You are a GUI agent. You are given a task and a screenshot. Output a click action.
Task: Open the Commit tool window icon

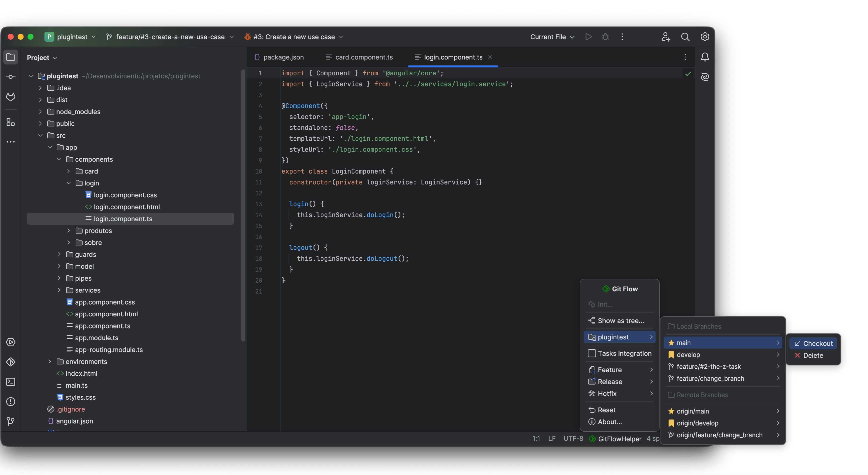coord(11,77)
